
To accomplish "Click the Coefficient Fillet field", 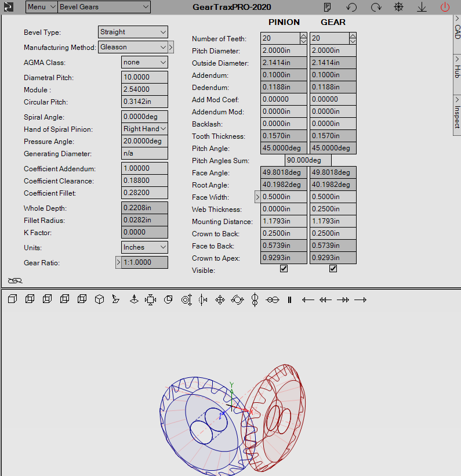I will click(x=144, y=193).
